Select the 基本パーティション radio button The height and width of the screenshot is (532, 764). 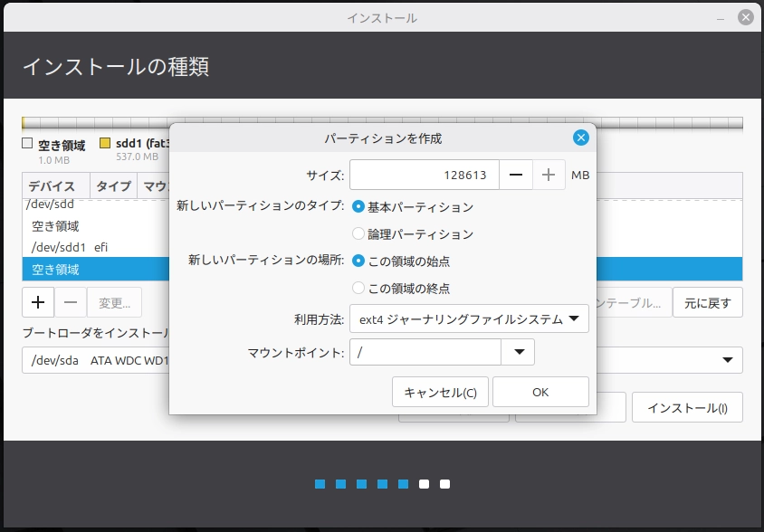358,206
